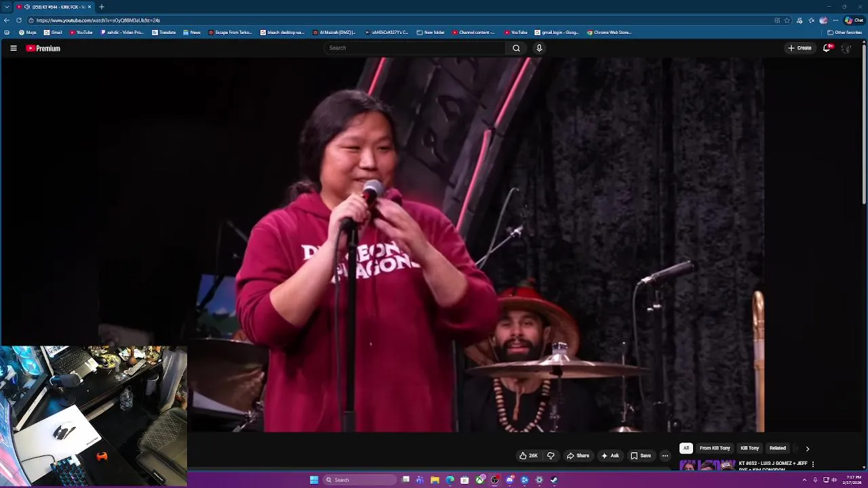Screen dimensions: 868x488
Task: Open the Translate bookmark
Action: pos(164,33)
